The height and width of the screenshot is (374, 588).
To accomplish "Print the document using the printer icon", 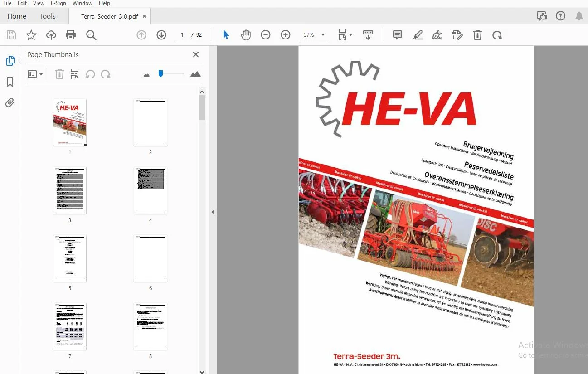I will 71,35.
